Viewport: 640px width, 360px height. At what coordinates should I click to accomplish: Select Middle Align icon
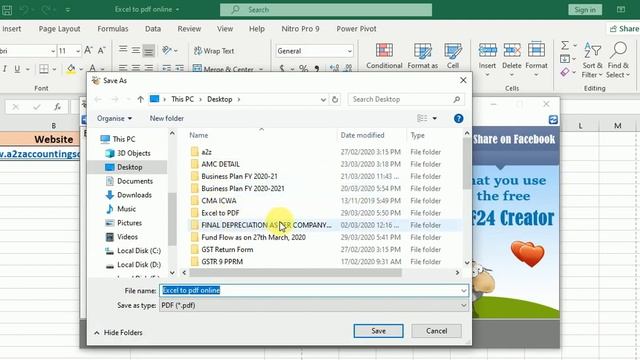136,51
